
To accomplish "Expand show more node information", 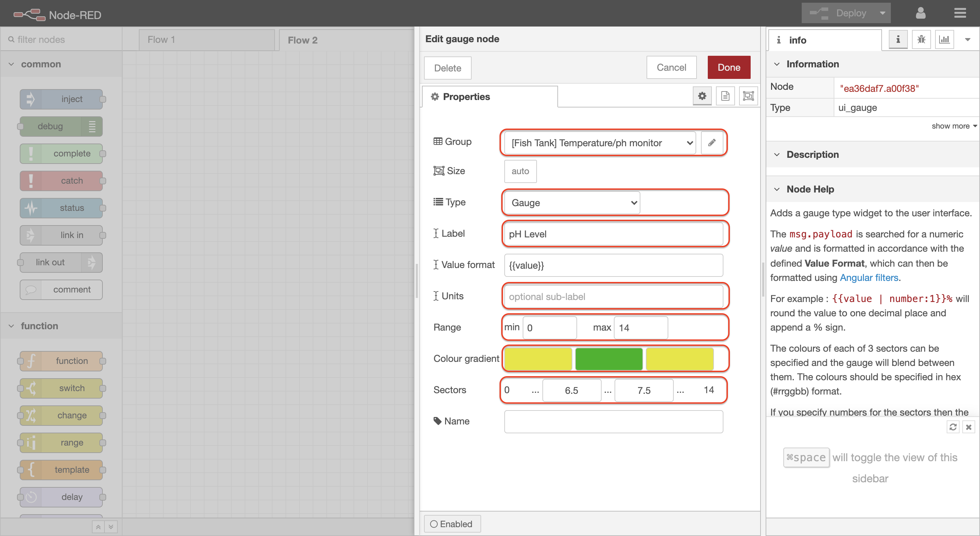I will click(x=953, y=126).
